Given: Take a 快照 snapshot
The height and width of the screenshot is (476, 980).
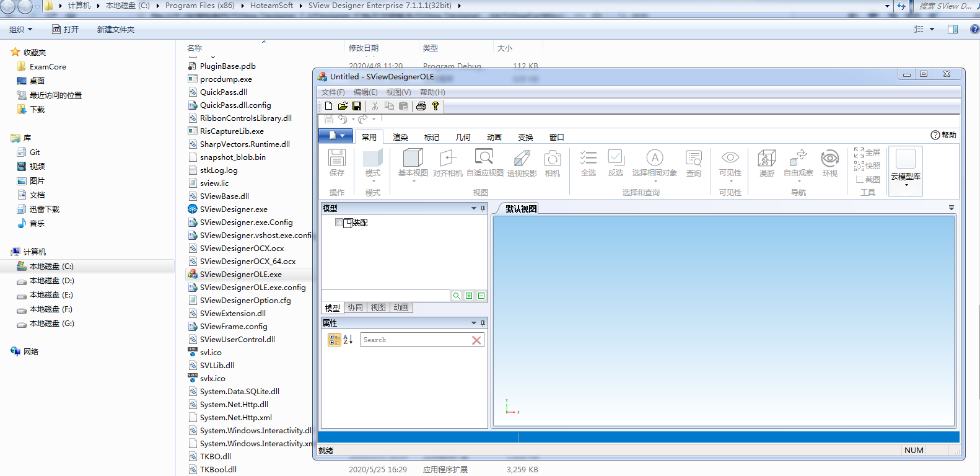Looking at the screenshot, I should point(867,166).
